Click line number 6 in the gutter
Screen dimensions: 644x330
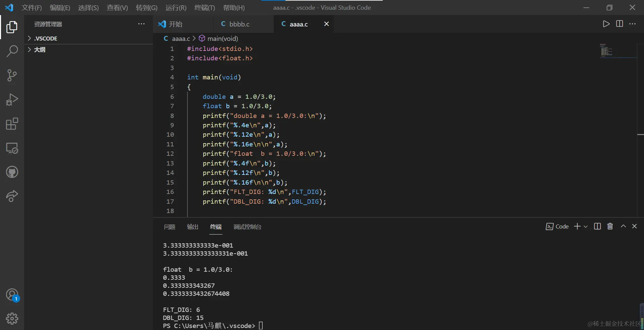pos(172,96)
